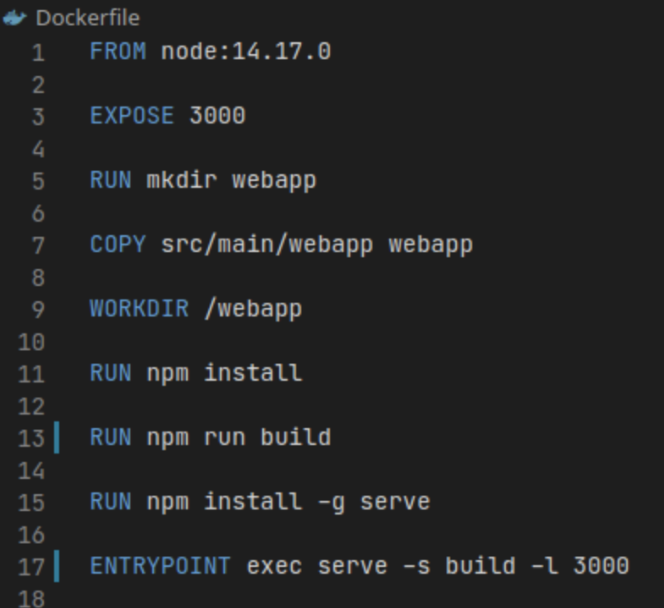Click the FROM keyword on line 1
The height and width of the screenshot is (608, 664).
(118, 51)
